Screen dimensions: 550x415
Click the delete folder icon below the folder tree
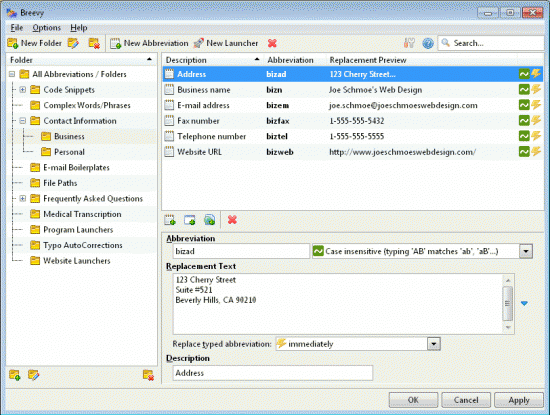click(148, 375)
